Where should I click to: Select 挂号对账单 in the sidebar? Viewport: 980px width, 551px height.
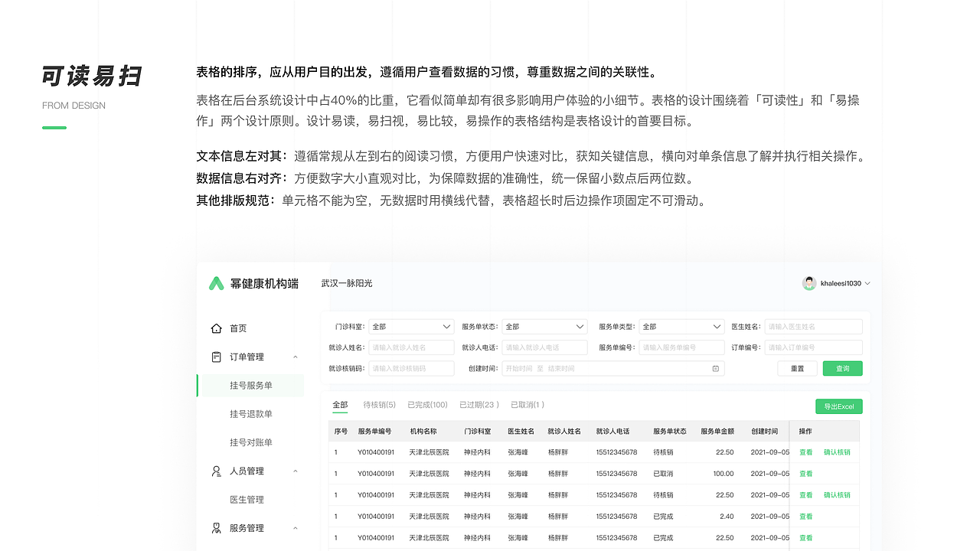[x=251, y=442]
